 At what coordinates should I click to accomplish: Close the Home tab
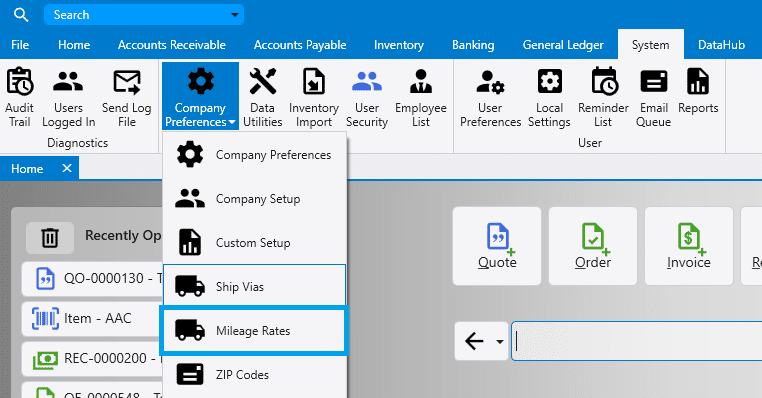tap(67, 168)
